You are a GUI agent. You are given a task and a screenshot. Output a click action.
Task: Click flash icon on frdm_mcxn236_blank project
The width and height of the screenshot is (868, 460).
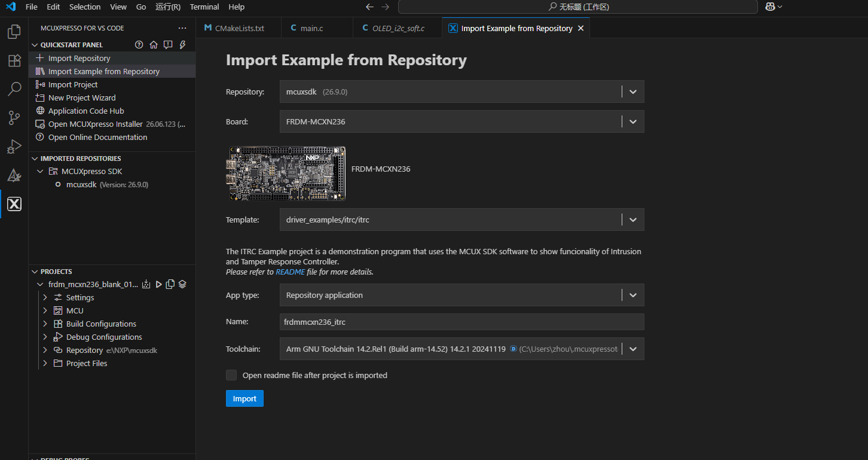click(x=146, y=284)
